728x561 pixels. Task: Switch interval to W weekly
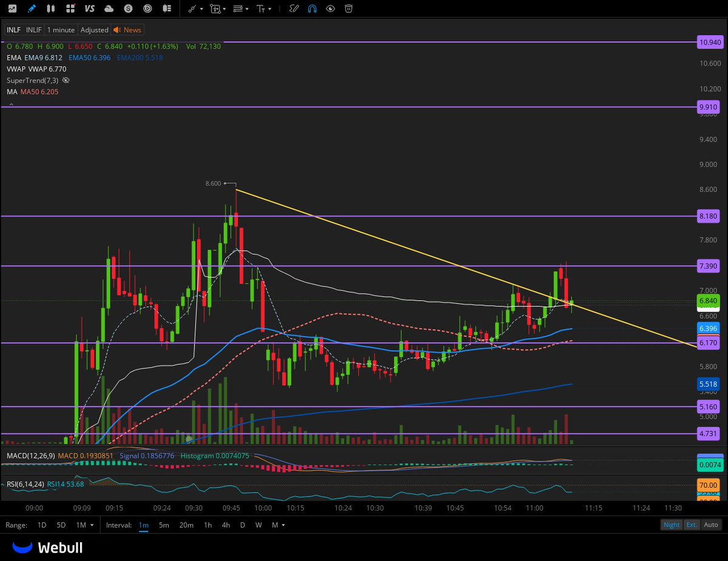(258, 525)
